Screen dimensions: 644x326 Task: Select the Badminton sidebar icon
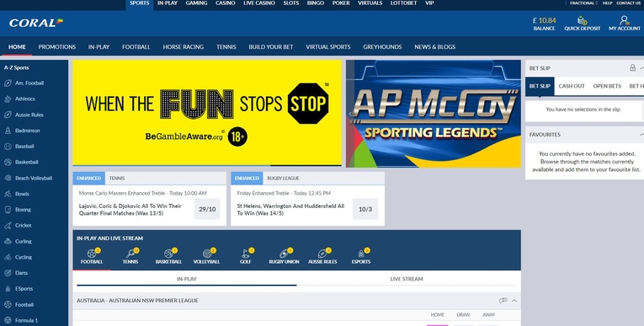8,131
